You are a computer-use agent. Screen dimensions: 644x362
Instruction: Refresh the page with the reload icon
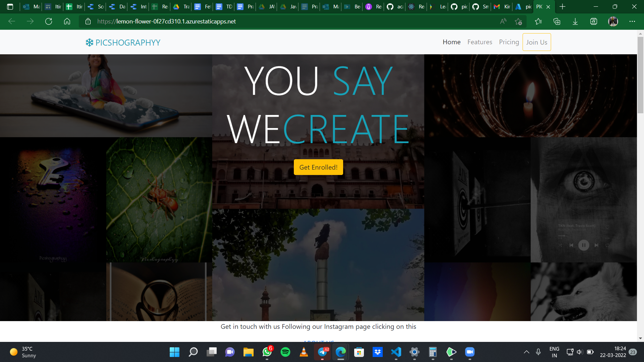point(49,21)
